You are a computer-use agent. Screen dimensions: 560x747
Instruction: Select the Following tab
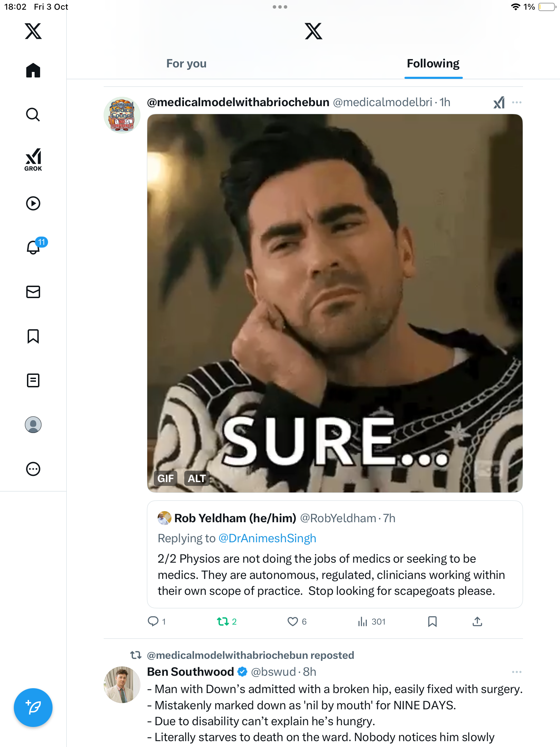(433, 64)
